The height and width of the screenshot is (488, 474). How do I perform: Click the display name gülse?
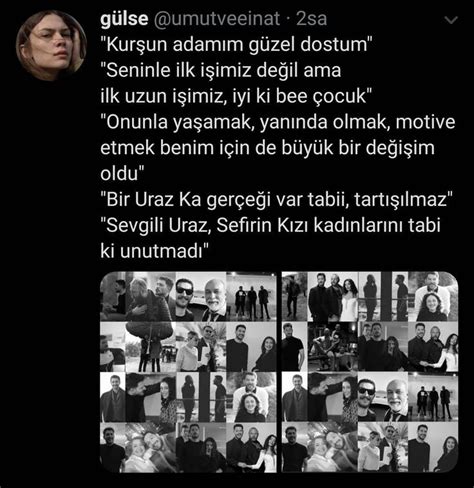coord(124,19)
